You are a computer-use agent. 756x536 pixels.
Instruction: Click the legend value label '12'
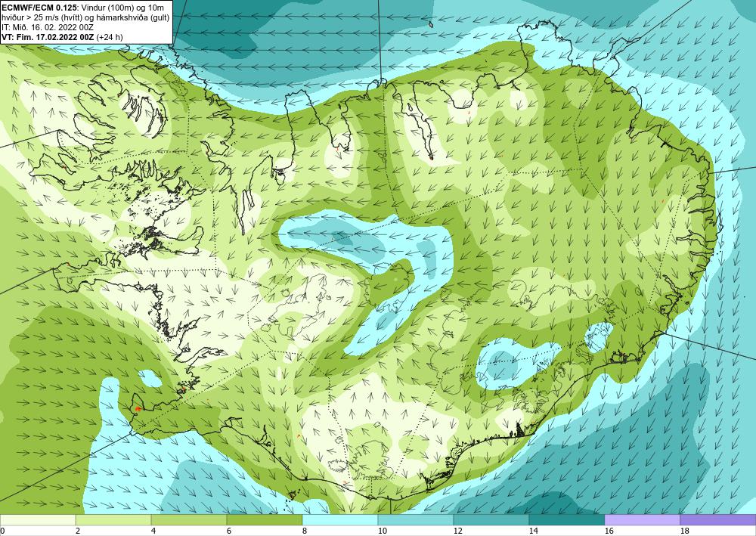[x=457, y=531]
